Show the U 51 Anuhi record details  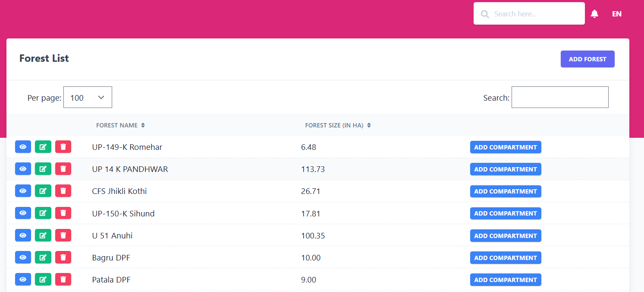[x=23, y=235]
